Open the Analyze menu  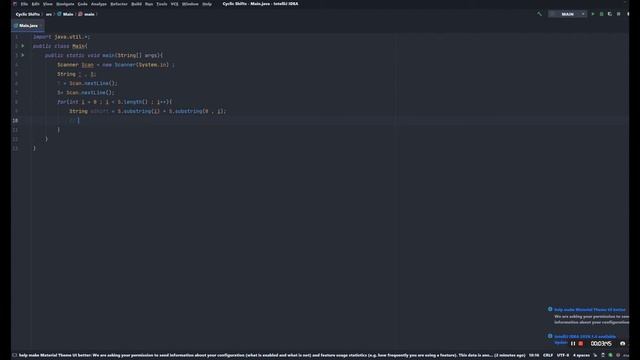pos(99,4)
